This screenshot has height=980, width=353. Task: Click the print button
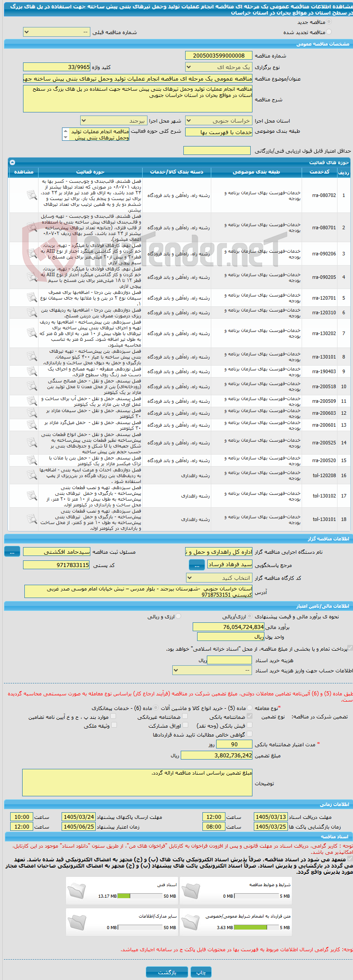pos(201,972)
